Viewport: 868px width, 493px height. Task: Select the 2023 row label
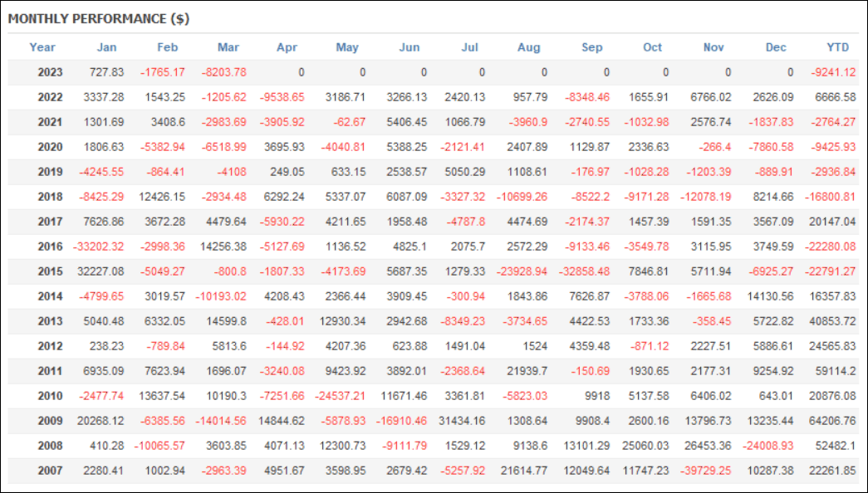coord(51,72)
